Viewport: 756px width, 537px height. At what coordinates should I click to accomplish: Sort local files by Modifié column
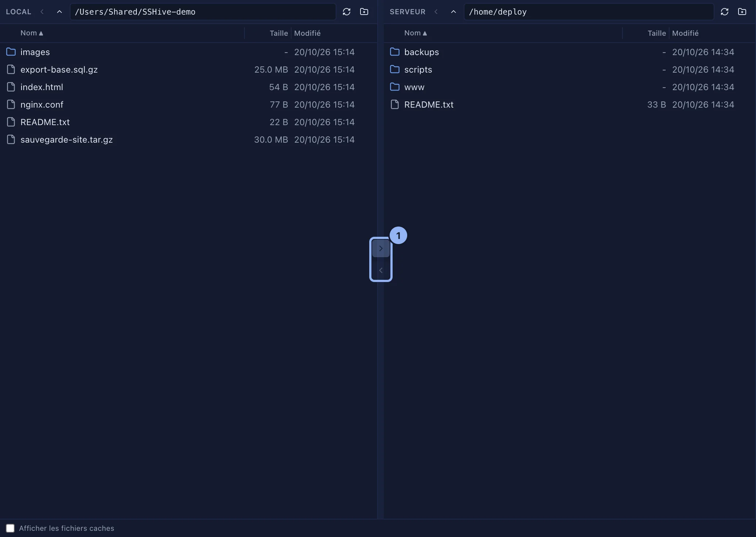[307, 33]
